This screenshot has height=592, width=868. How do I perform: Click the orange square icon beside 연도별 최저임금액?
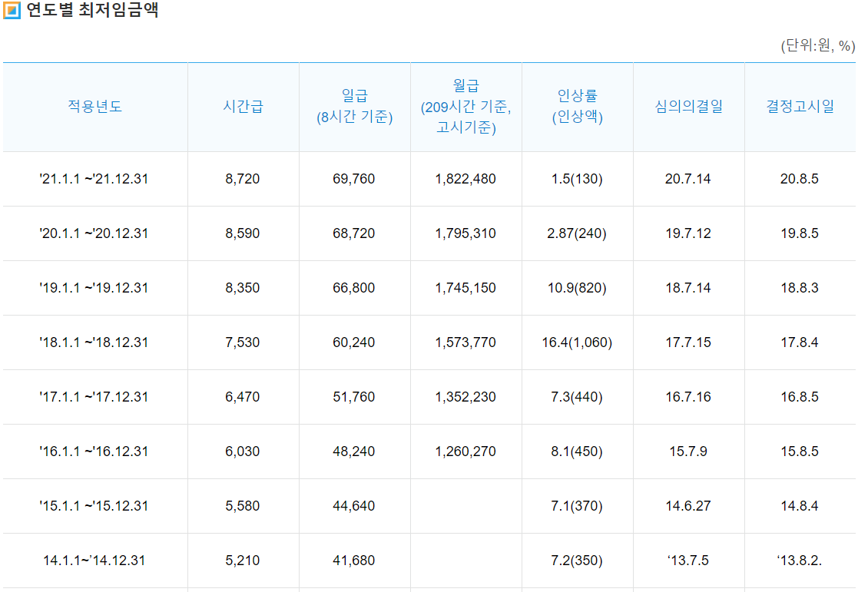tap(12, 10)
